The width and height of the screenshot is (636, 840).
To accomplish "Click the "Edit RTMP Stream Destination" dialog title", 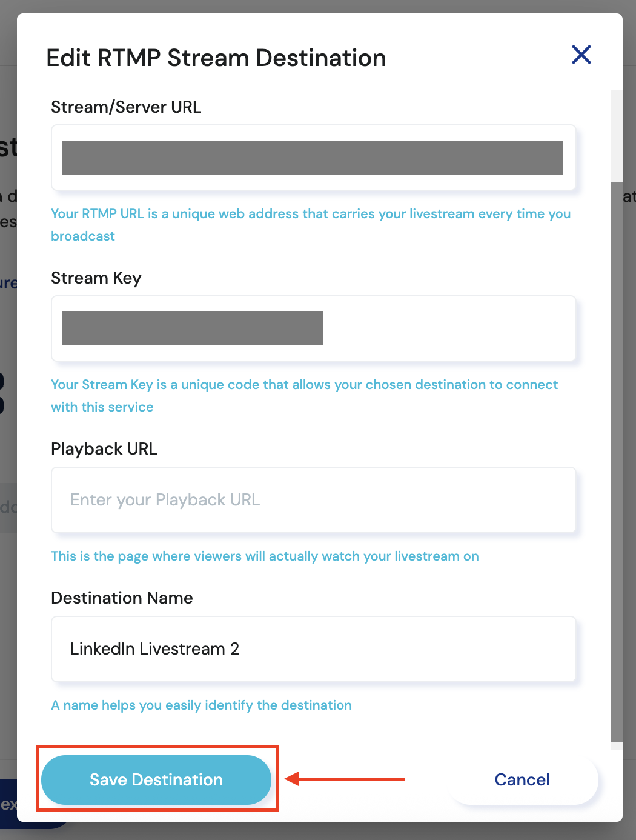I will tap(216, 58).
